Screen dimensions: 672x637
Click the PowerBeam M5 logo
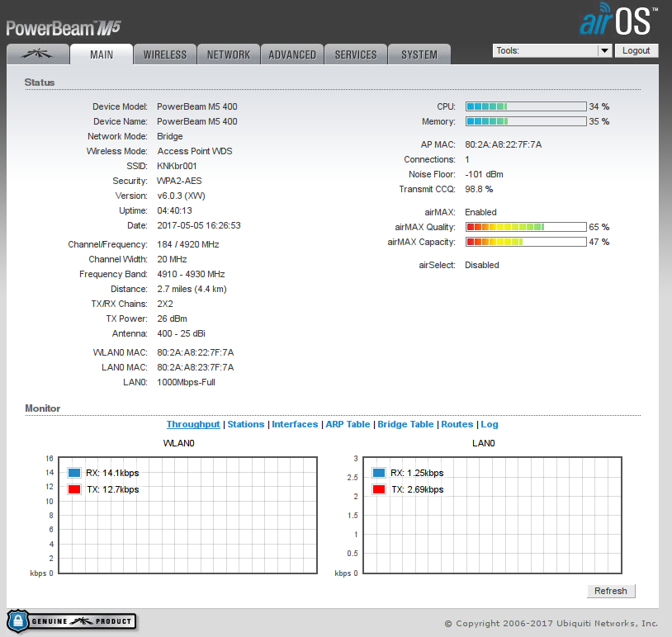64,28
